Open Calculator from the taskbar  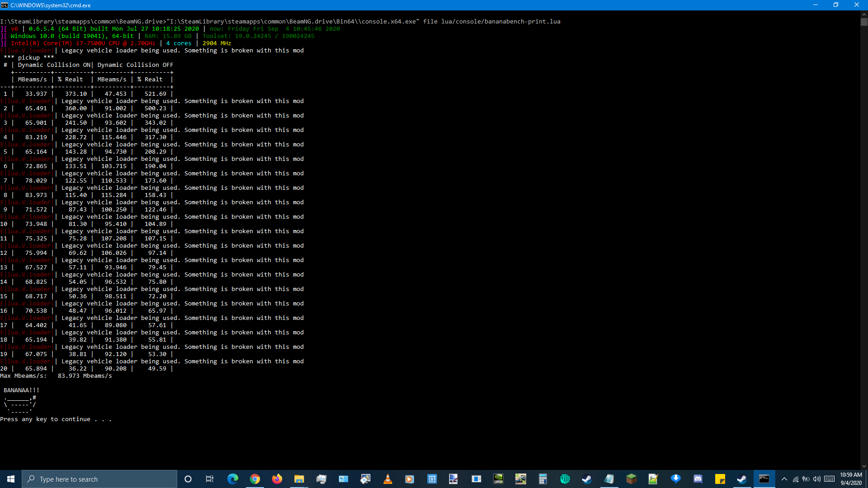542,479
